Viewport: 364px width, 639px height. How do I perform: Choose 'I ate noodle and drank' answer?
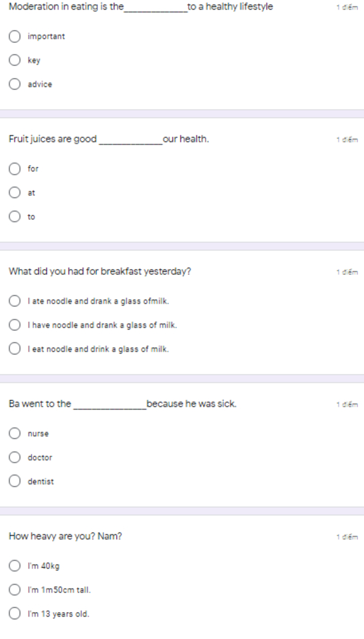tap(15, 301)
